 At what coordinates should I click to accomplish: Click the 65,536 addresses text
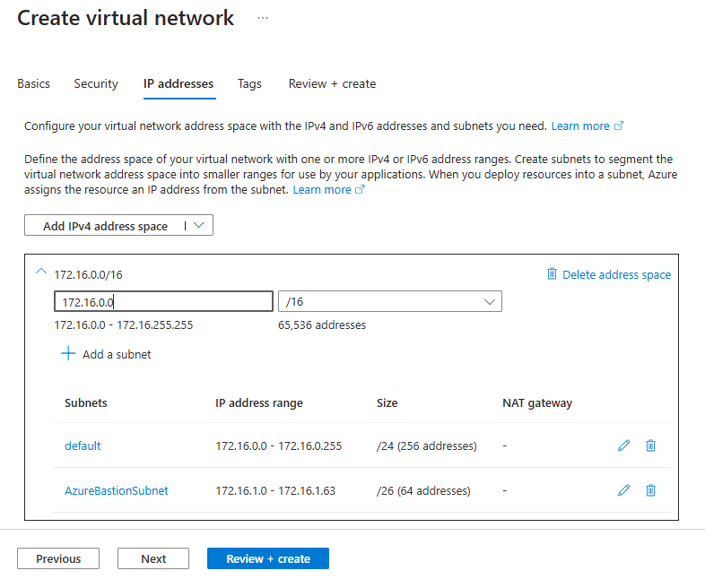click(322, 324)
